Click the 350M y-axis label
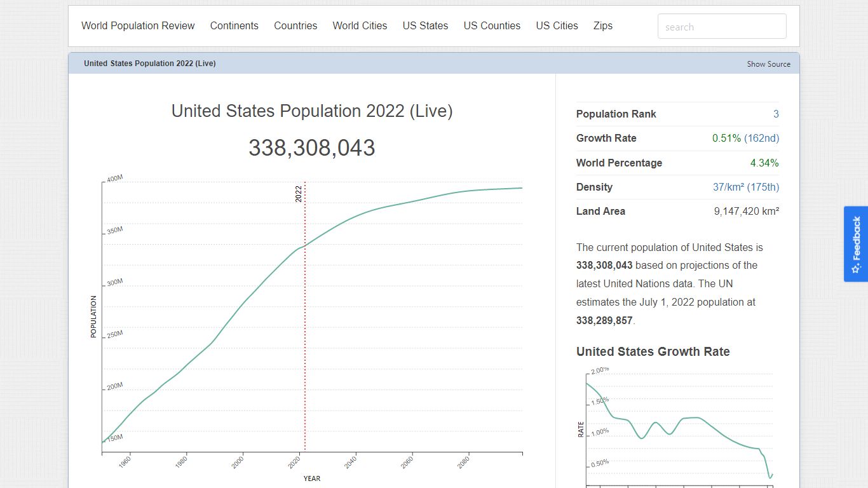Viewport: 868px width, 488px height. pos(114,231)
